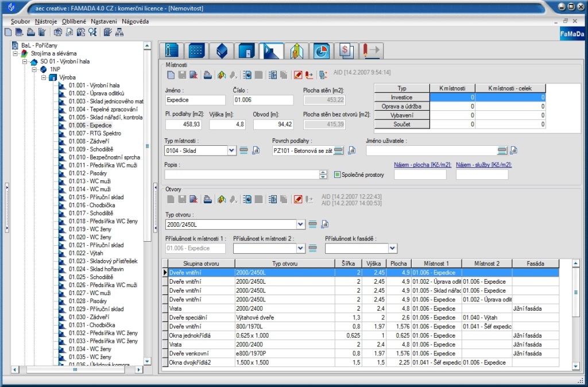Open Příslušnost k fasádě dropdown

(392, 248)
